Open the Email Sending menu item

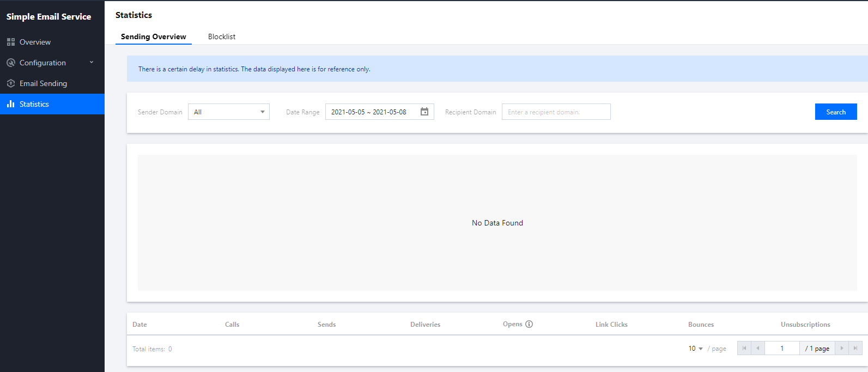(52, 83)
